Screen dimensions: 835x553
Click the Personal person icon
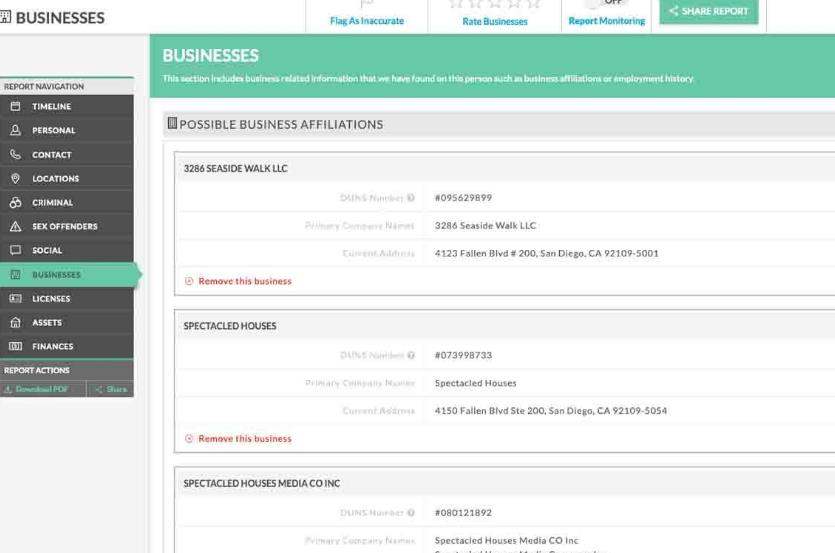click(15, 130)
